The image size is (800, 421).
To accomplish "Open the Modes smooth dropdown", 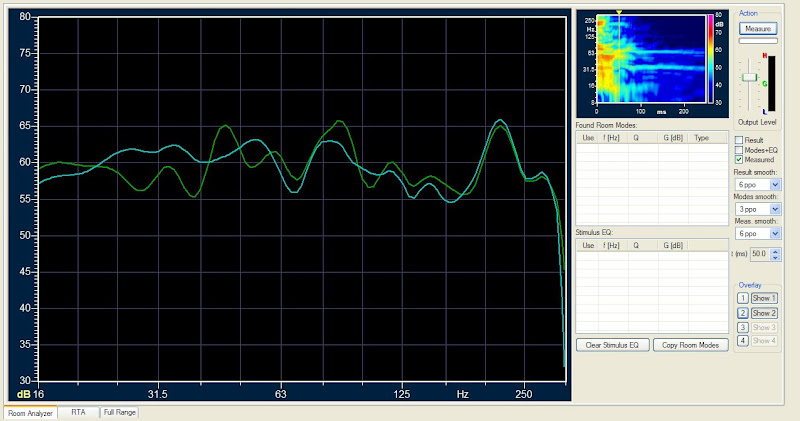I will pos(775,209).
